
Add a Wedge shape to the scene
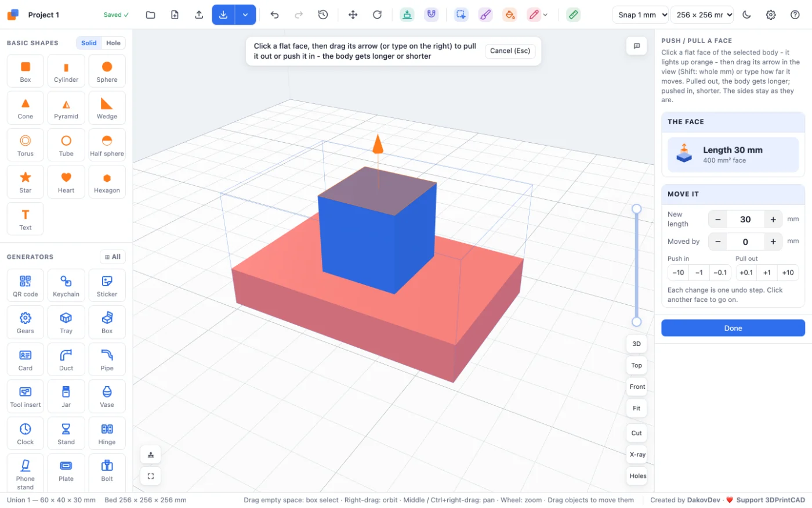click(107, 108)
